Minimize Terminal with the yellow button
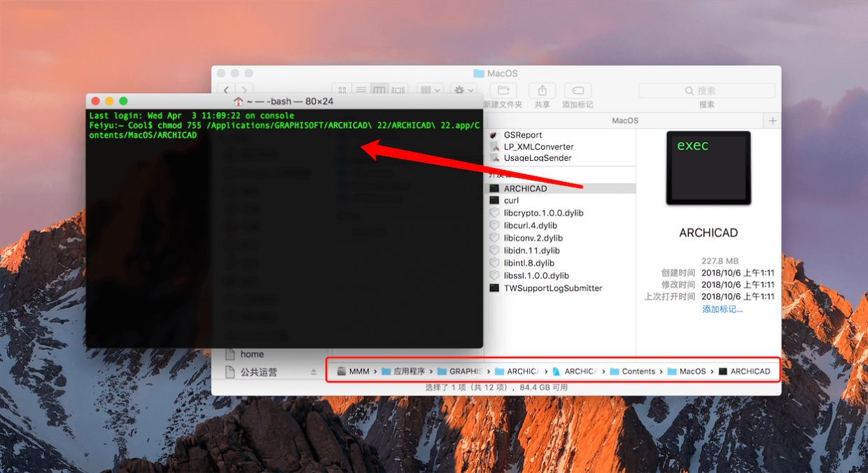Screen dimensions: 868x473 (110, 101)
